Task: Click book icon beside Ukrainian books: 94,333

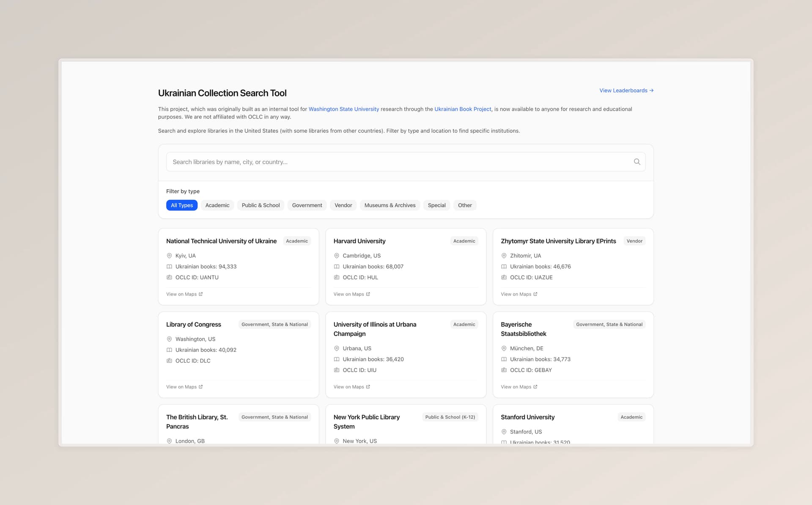Action: pos(169,267)
